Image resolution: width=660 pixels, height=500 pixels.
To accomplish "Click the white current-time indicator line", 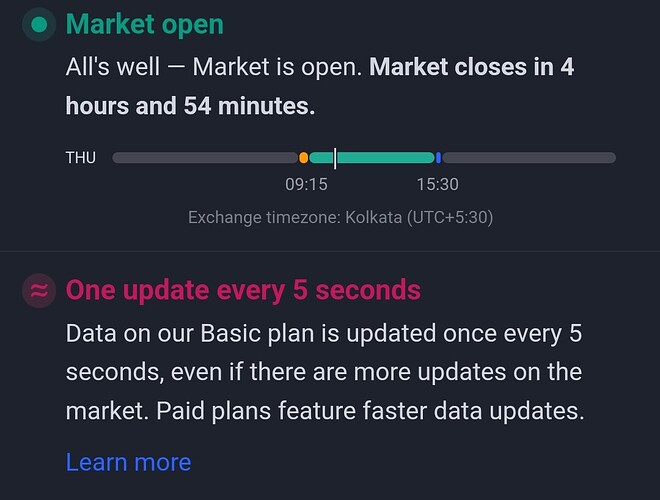I will point(335,158).
